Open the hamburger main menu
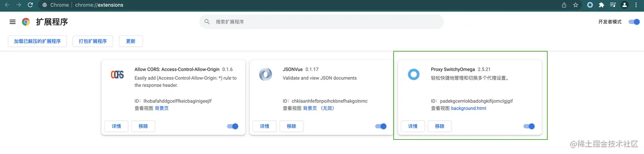This screenshot has width=644, height=154. point(12,22)
